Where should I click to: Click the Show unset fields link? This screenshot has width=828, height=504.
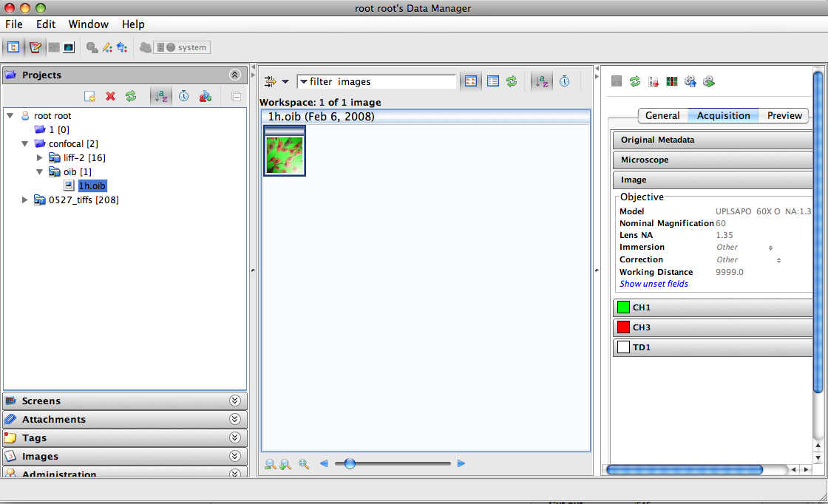654,284
